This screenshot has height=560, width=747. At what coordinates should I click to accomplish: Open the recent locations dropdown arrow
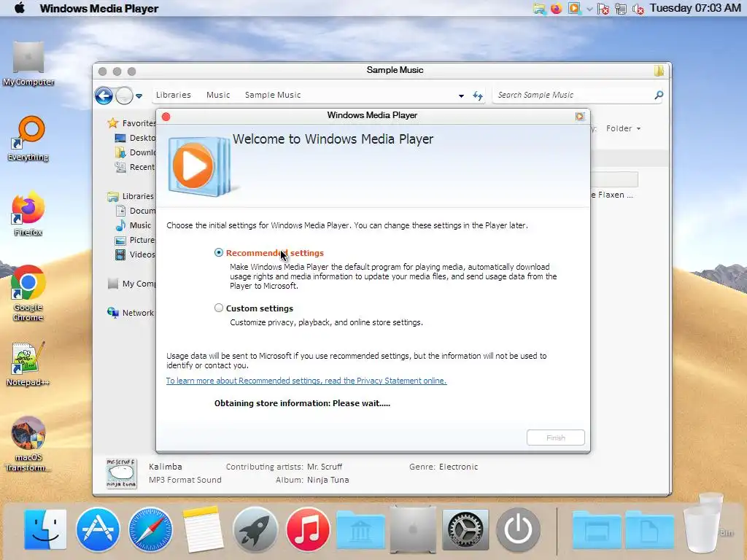[139, 96]
